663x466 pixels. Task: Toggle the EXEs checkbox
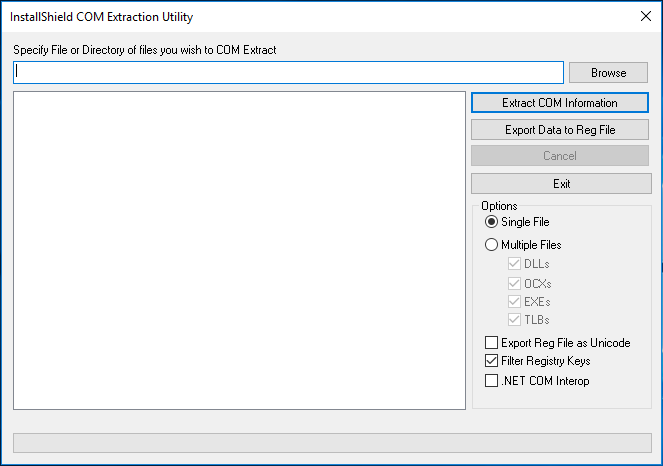[514, 302]
